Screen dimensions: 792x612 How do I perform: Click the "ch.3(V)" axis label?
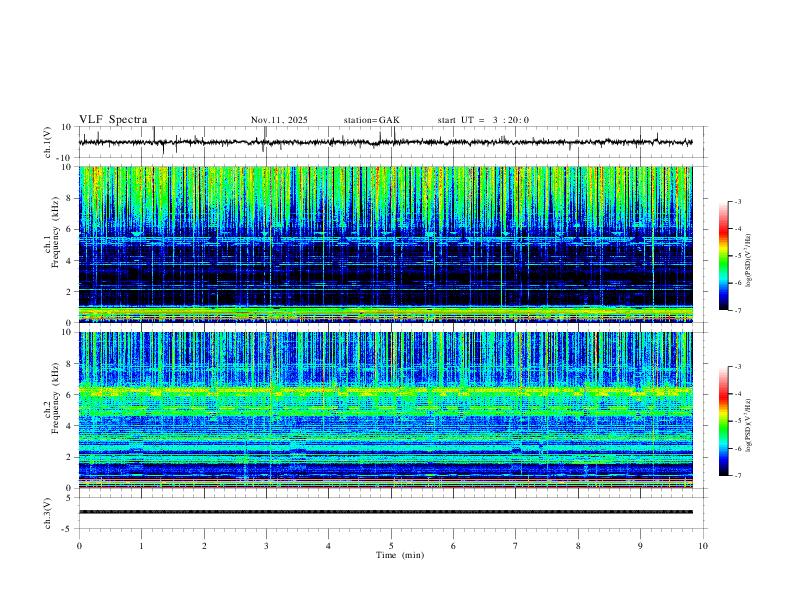click(x=48, y=514)
